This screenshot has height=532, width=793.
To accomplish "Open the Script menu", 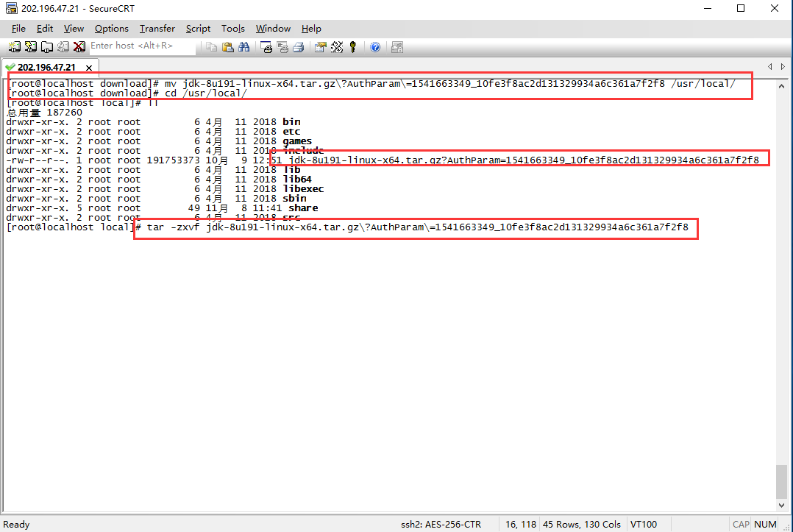I will [198, 28].
